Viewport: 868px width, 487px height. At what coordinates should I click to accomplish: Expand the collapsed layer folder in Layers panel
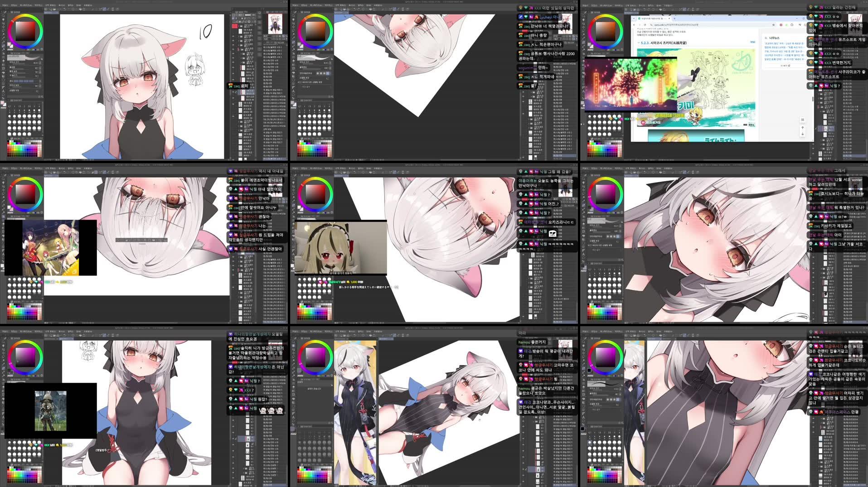239,36
